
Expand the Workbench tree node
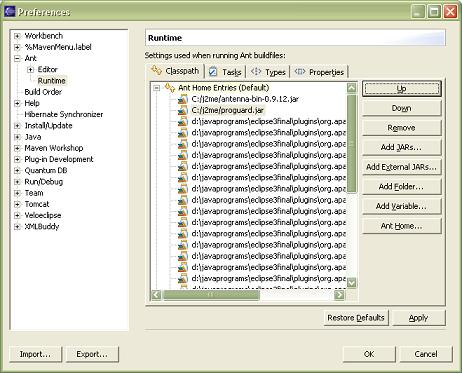17,36
